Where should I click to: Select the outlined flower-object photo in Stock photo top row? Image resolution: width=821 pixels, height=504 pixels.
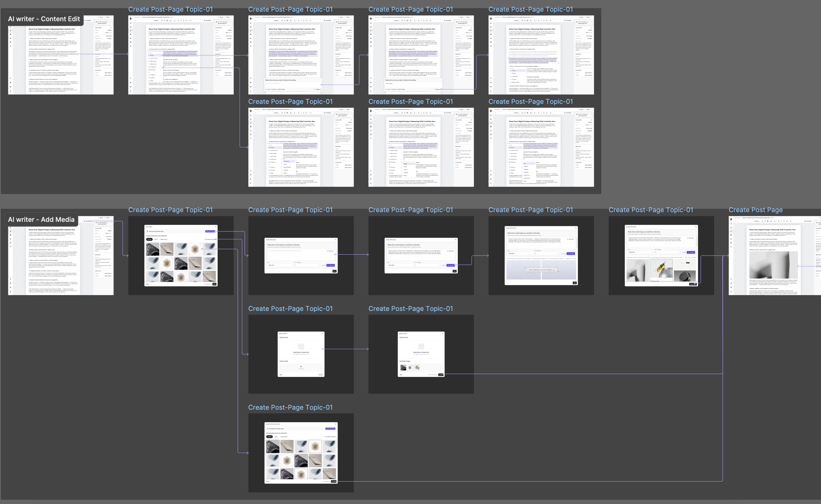pos(316,447)
